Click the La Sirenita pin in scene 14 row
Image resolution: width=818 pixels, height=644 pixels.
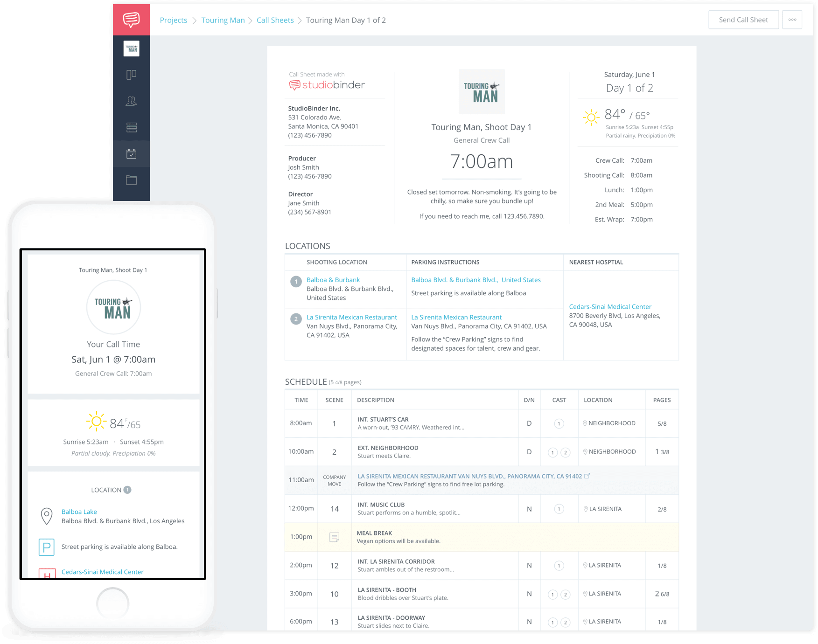click(x=585, y=509)
